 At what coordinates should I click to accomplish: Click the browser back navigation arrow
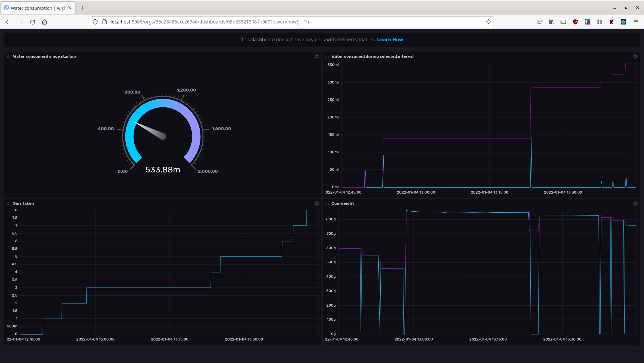[x=8, y=22]
